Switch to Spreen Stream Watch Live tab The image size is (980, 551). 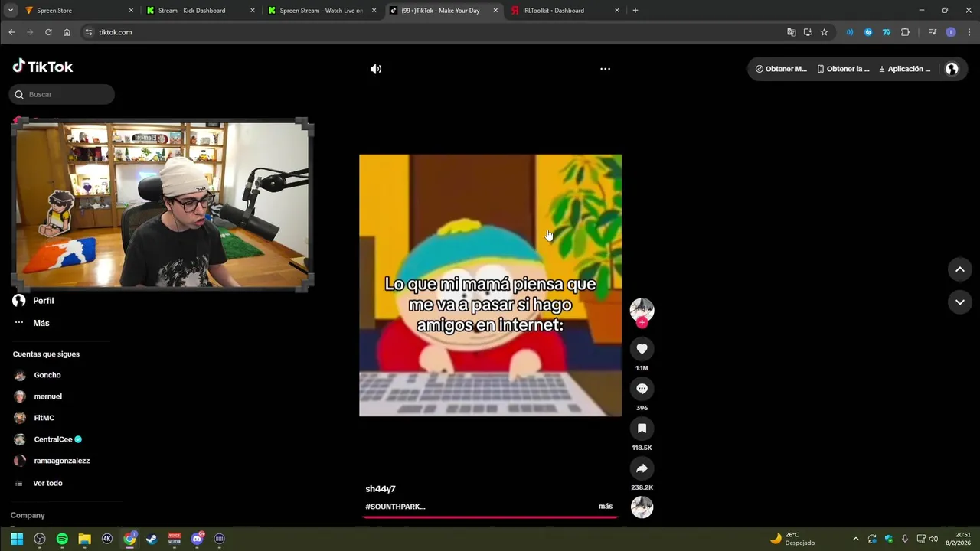point(321,11)
